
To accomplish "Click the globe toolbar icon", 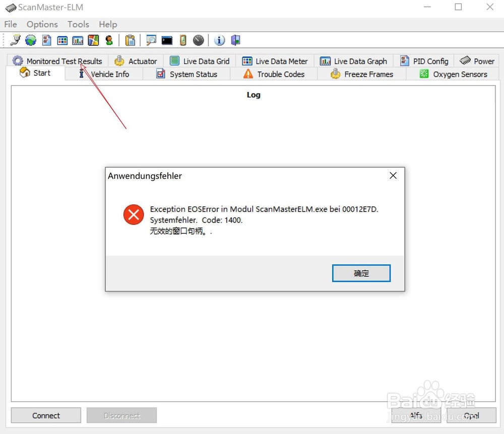I will pos(31,40).
